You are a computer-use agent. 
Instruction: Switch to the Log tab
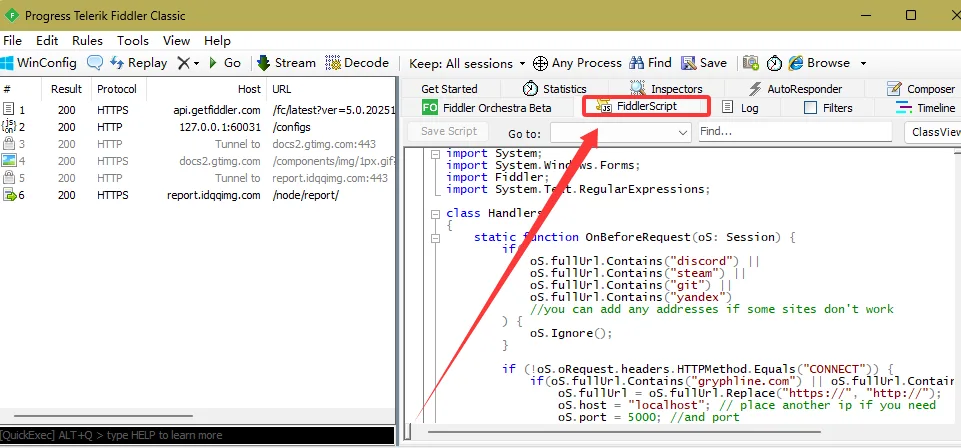[x=740, y=108]
